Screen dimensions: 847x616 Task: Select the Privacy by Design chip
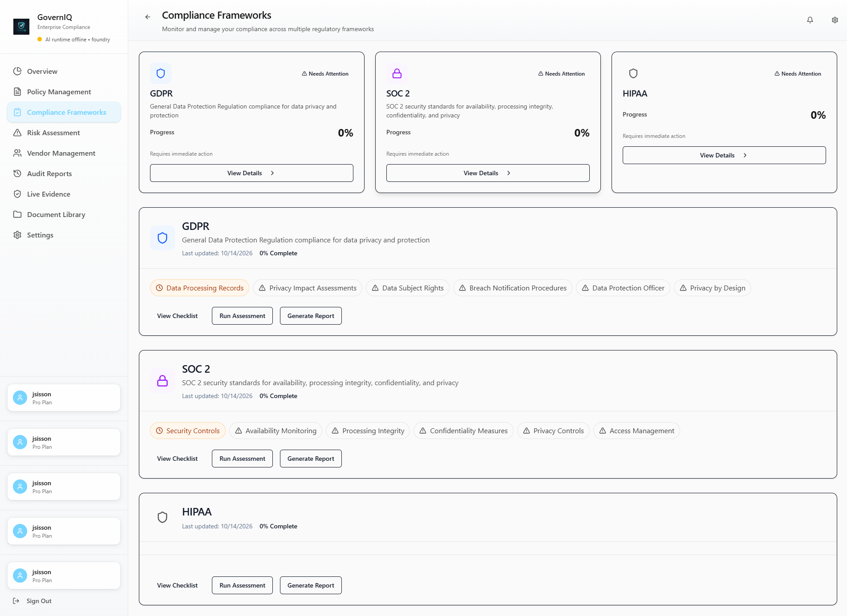click(x=713, y=288)
